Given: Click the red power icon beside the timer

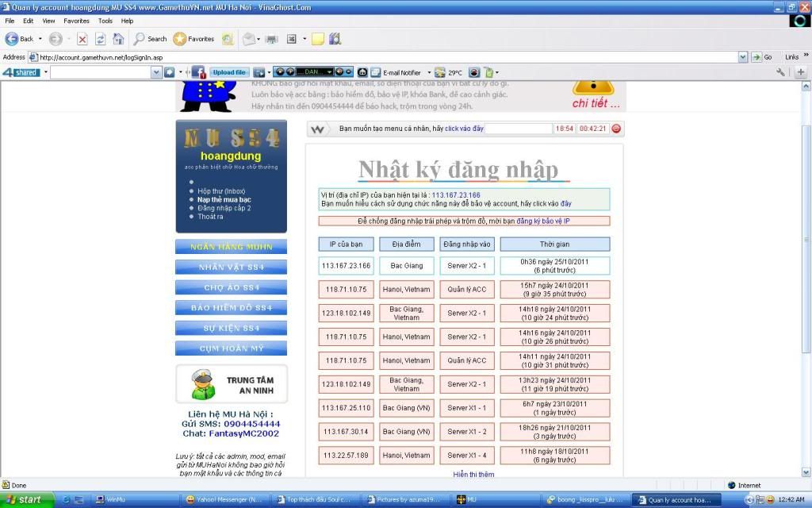Looking at the screenshot, I should (x=616, y=129).
